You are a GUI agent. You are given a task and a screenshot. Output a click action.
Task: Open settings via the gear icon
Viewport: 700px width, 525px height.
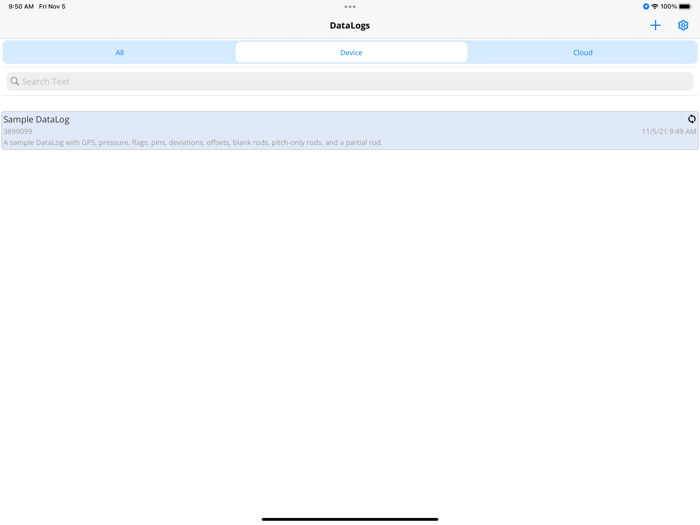pos(683,25)
